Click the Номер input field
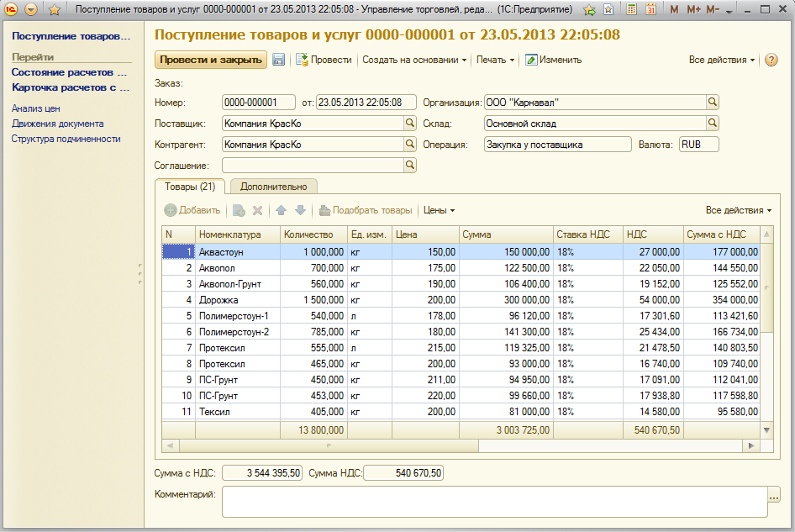Image resolution: width=795 pixels, height=532 pixels. 259,102
